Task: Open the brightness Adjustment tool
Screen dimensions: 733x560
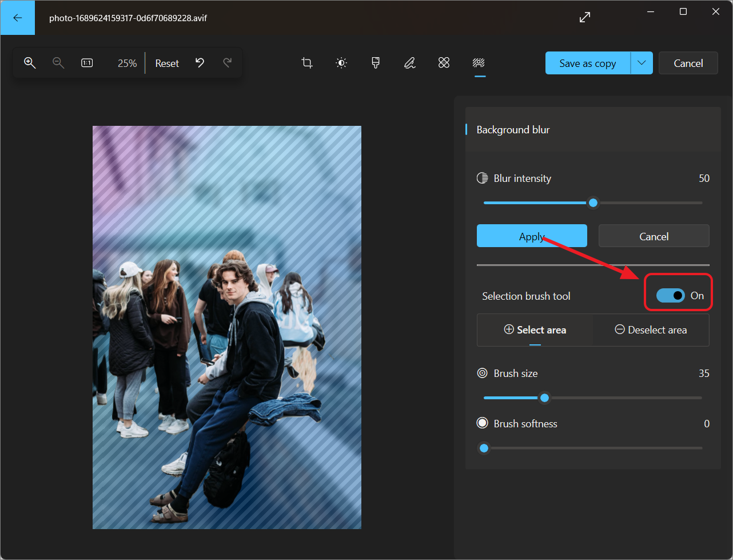Action: click(341, 63)
